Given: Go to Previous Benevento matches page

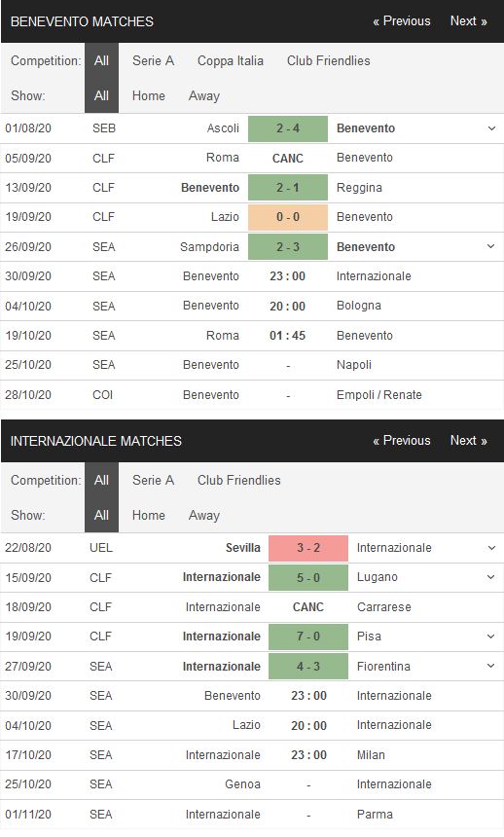Looking at the screenshot, I should coord(402,21).
